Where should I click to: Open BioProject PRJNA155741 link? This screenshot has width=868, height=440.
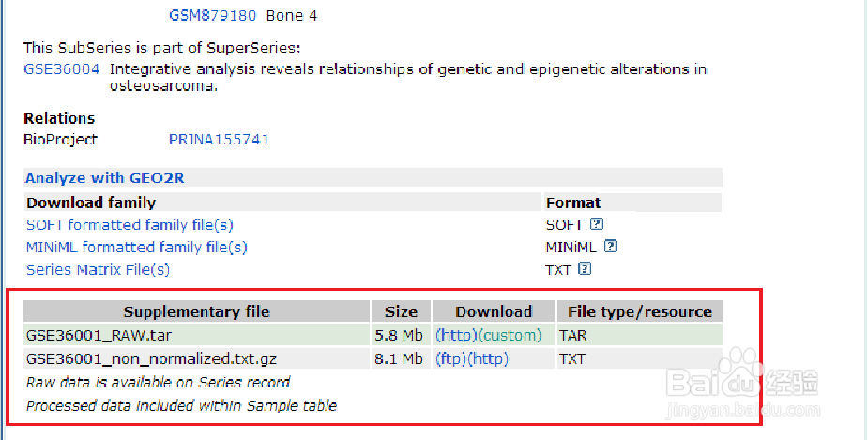(x=219, y=139)
